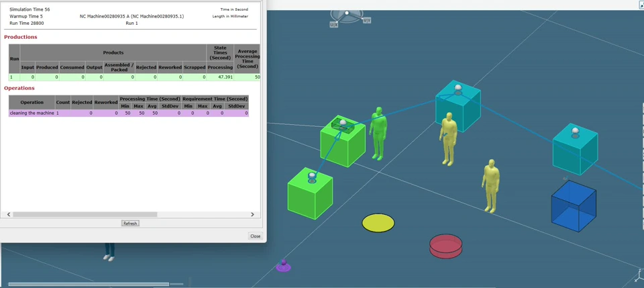Image resolution: width=644 pixels, height=288 pixels.
Task: Select the green standing worker manikin
Action: [x=378, y=133]
